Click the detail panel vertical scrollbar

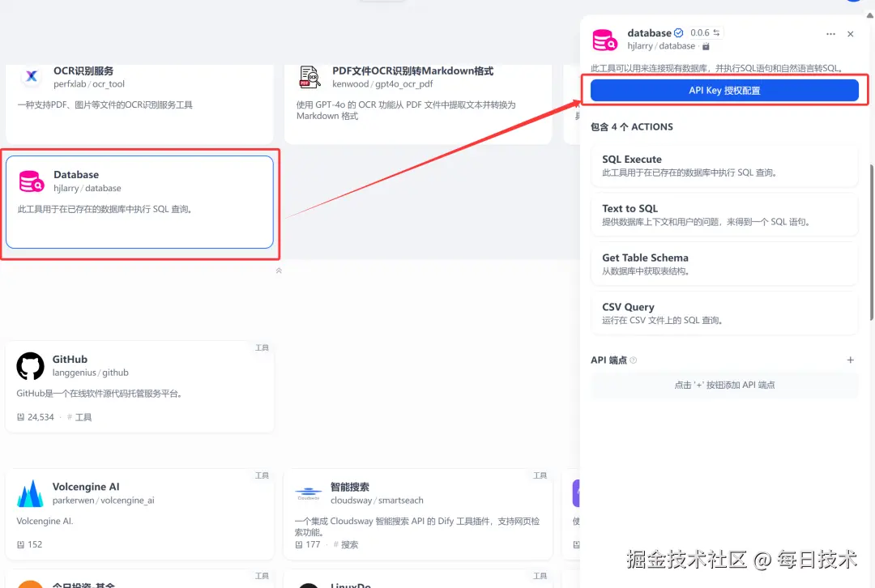(871, 243)
